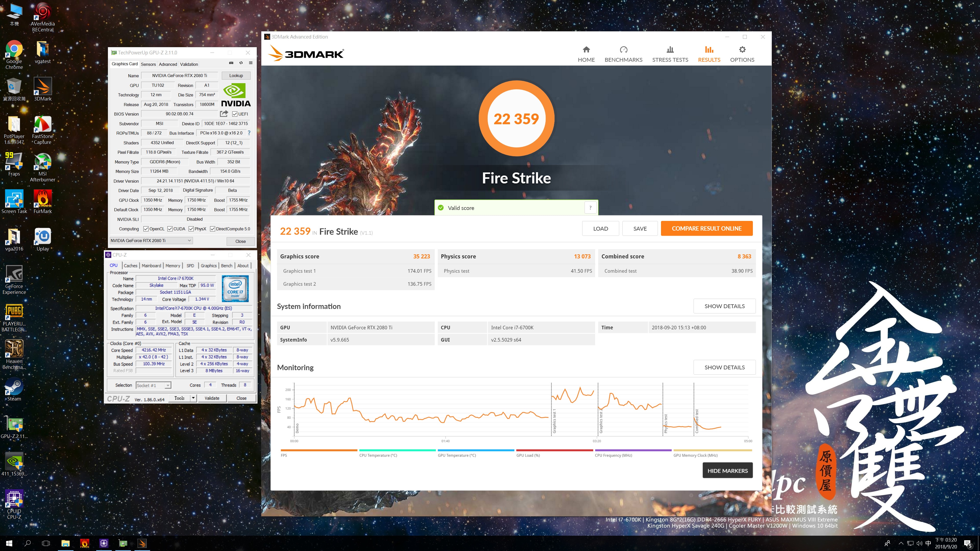Expand the valid score help question mark
Image resolution: width=980 pixels, height=551 pixels.
click(x=590, y=208)
